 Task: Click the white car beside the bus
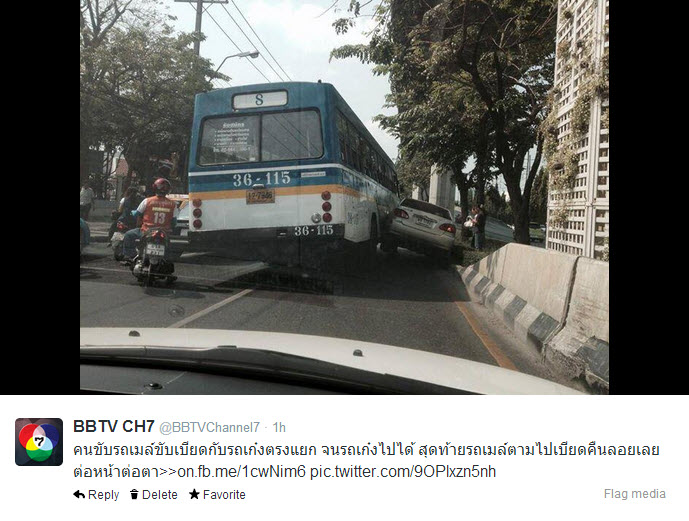pos(419,226)
